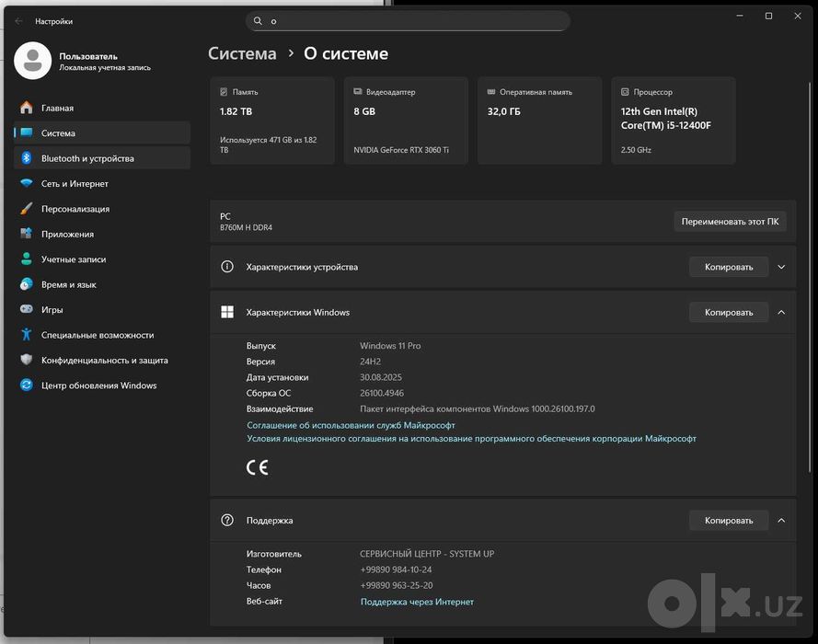Screen dimensions: 818x644
Task: Collapse the Поддержка section chevron
Action: (x=781, y=521)
